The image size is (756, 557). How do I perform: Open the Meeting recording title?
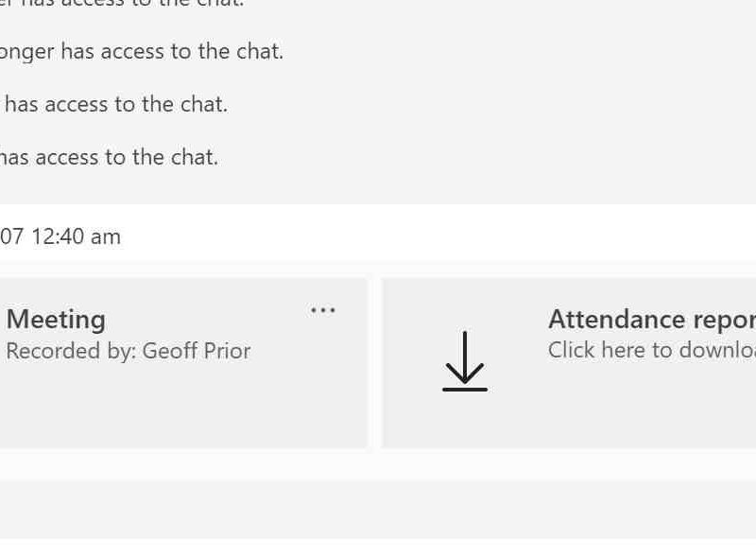(56, 320)
